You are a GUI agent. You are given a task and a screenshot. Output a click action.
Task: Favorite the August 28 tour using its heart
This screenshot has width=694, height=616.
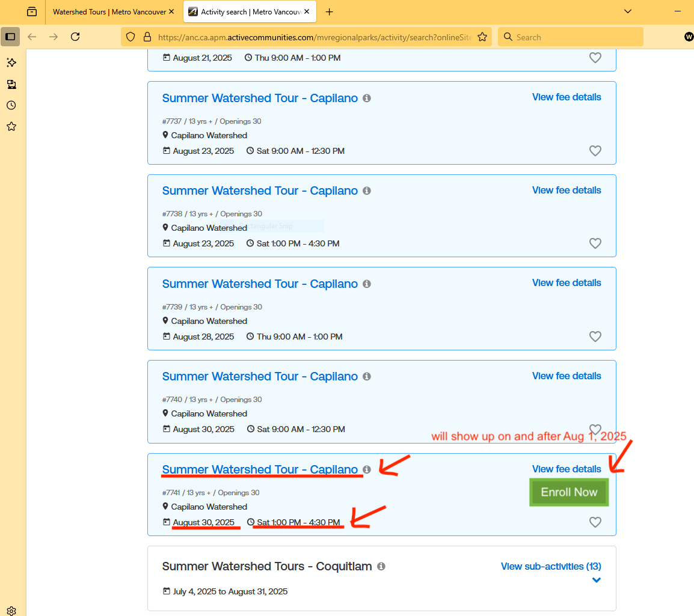(595, 337)
